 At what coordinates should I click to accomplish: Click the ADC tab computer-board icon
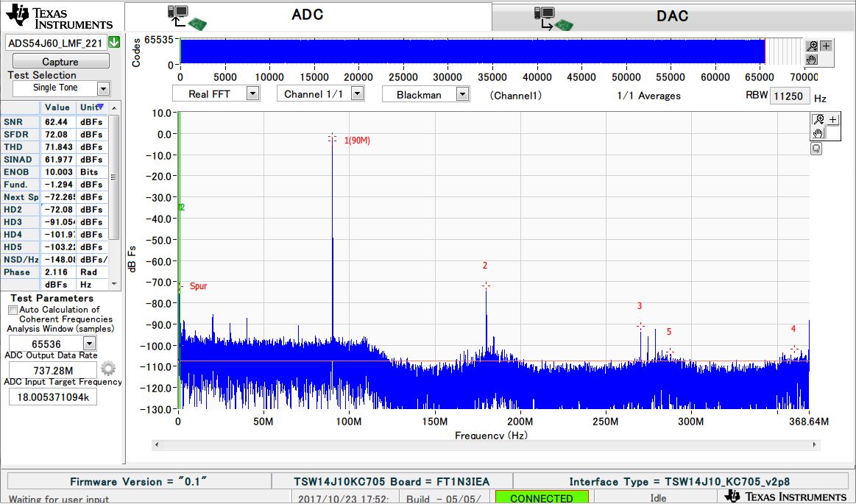coord(187,18)
